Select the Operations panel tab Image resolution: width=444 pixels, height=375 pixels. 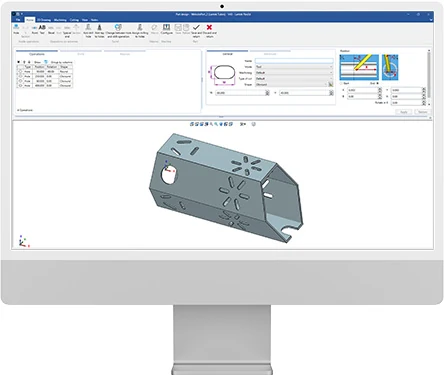pos(37,54)
